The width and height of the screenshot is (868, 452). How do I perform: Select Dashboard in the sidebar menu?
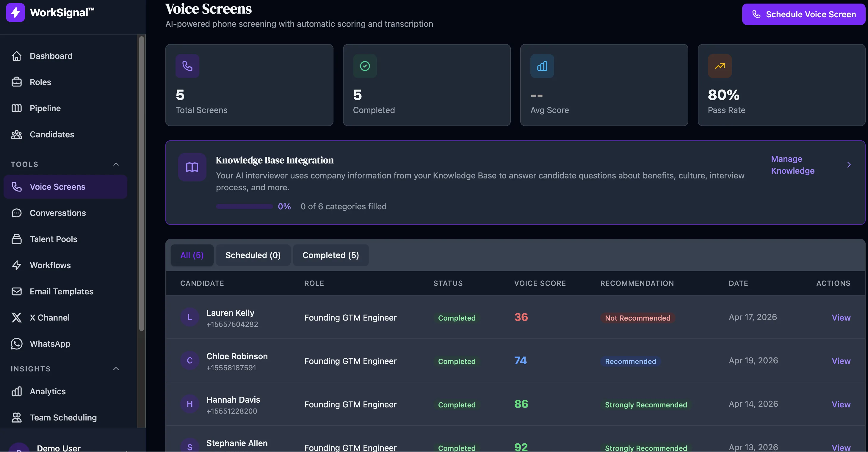pos(65,56)
